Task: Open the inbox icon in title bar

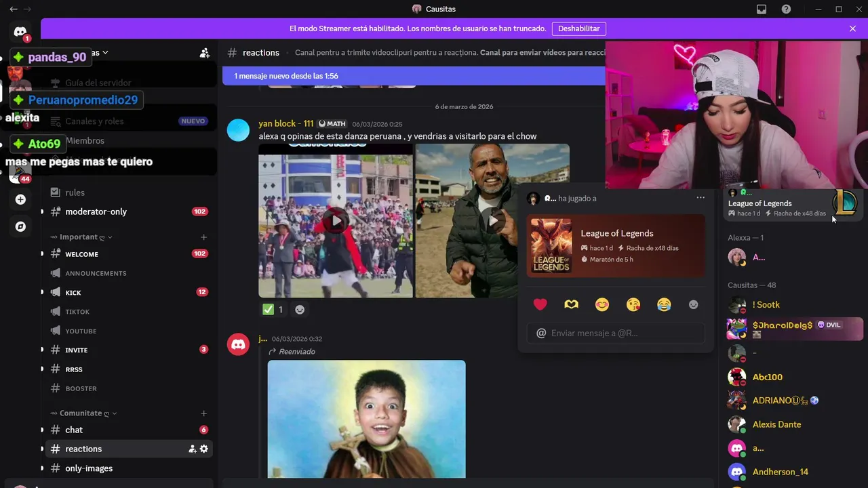Action: [x=762, y=9]
